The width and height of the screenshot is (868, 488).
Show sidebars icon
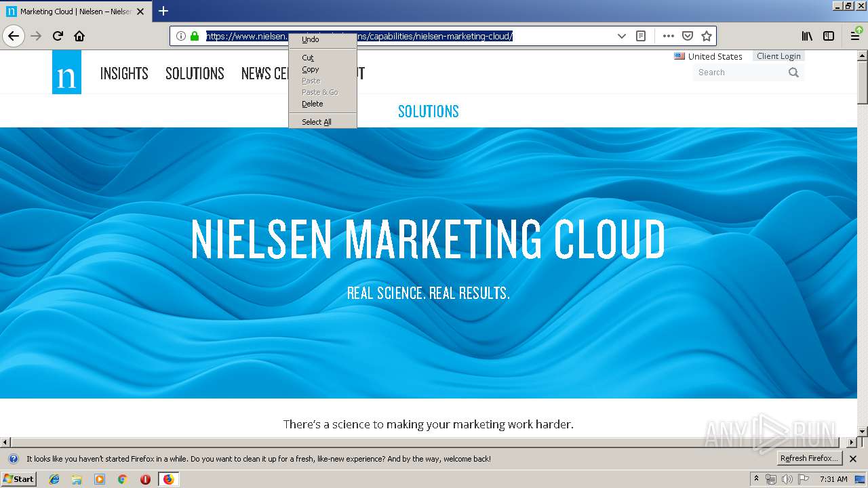tap(829, 36)
